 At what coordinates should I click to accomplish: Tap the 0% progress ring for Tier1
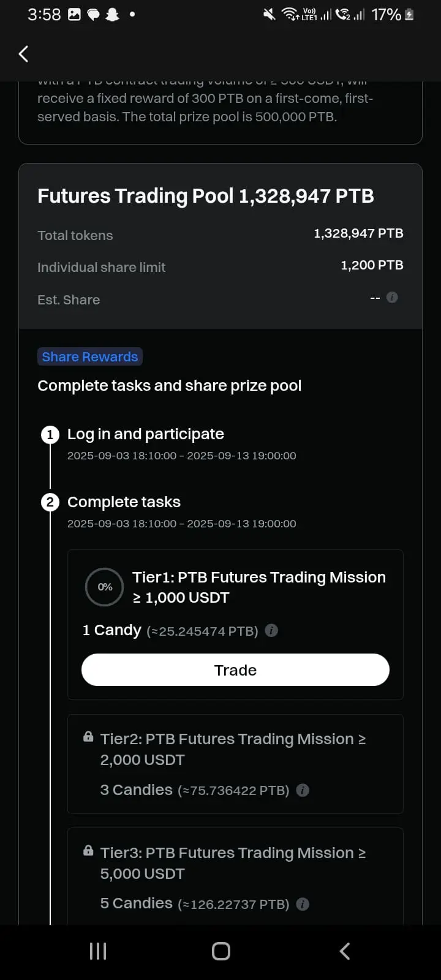point(105,587)
